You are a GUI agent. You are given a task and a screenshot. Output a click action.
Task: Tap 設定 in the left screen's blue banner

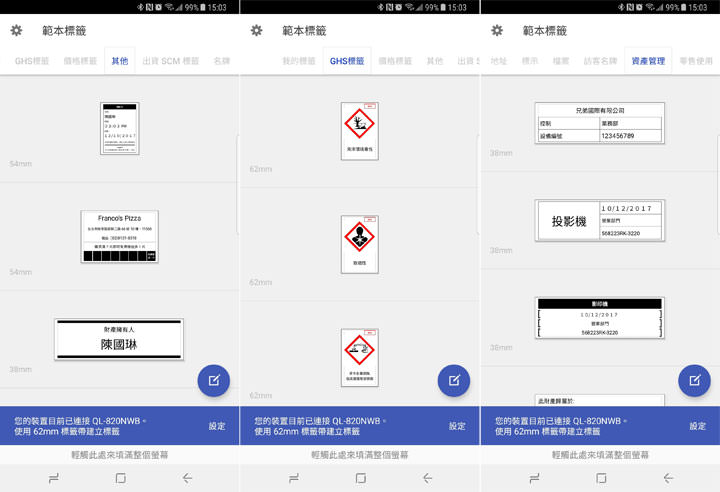[x=217, y=426]
